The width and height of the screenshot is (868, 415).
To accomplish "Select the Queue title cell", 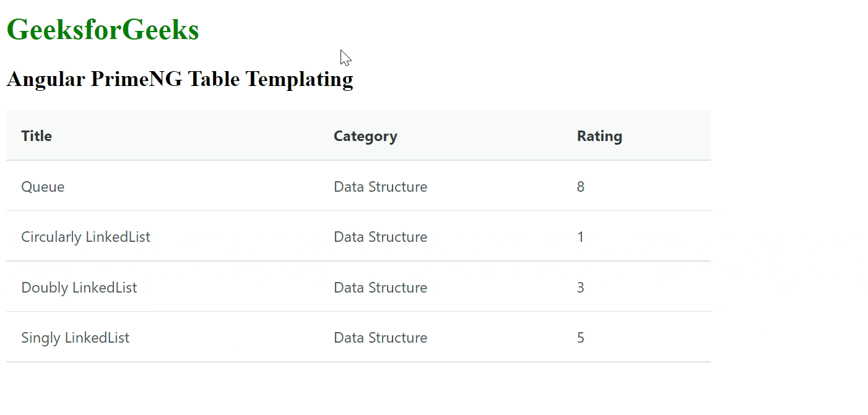I will coord(43,187).
